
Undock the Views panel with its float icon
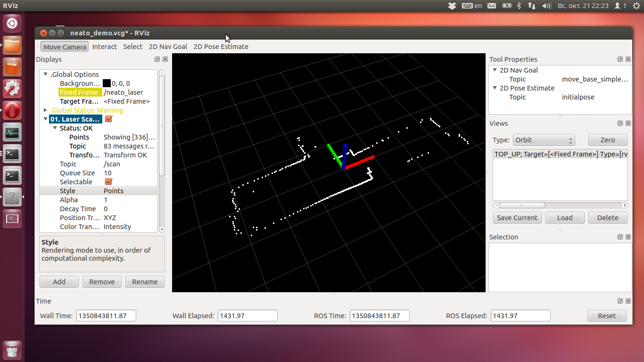click(620, 123)
